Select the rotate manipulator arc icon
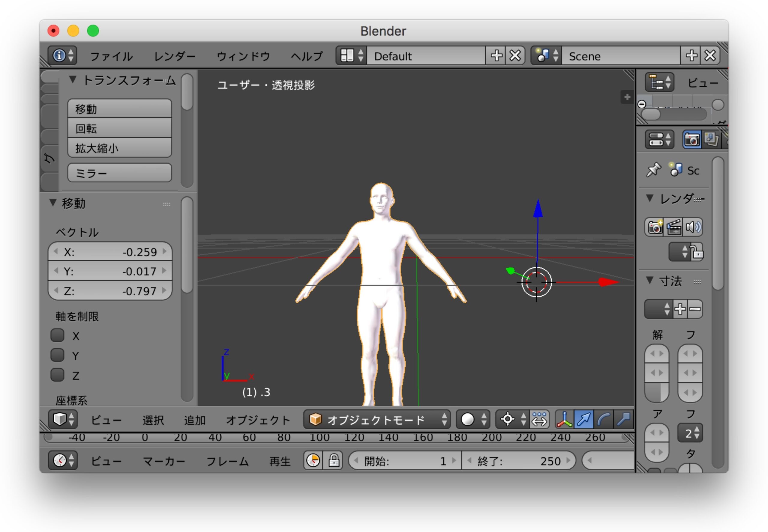Viewport: 768px width, 532px height. (604, 419)
